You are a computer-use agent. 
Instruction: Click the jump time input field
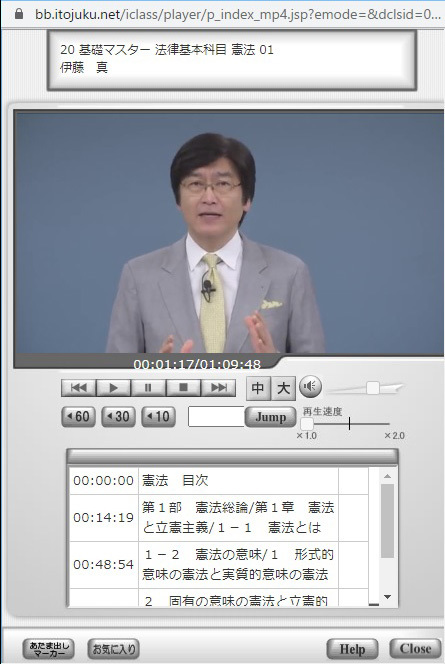[x=216, y=417]
